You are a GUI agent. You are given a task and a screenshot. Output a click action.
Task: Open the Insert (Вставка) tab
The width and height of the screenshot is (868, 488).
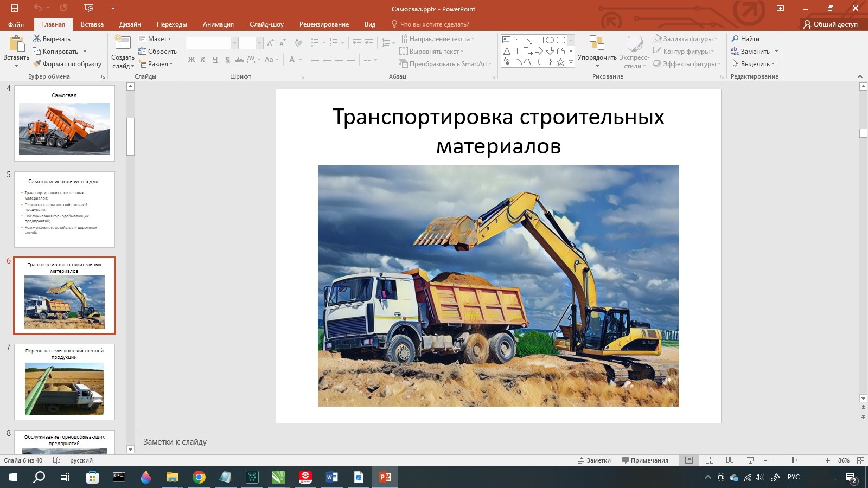(x=92, y=24)
